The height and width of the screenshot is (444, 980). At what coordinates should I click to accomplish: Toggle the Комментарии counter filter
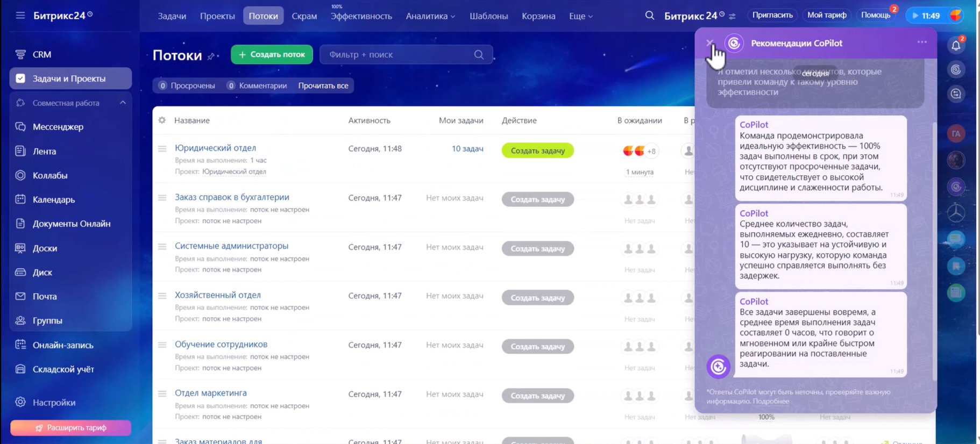pos(257,85)
